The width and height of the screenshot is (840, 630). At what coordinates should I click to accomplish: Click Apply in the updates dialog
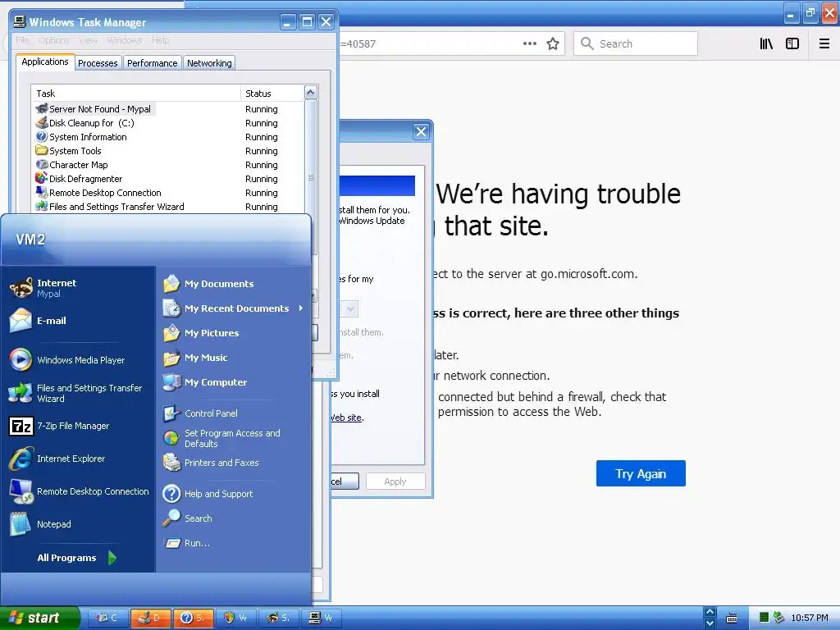(395, 481)
